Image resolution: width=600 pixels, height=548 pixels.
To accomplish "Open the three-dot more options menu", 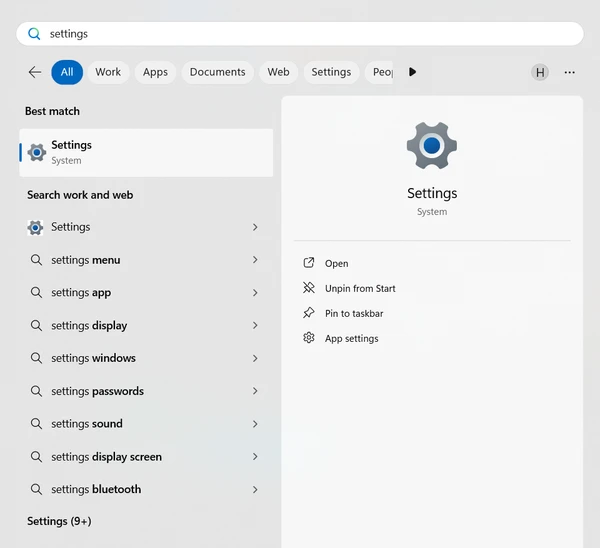I will [570, 72].
